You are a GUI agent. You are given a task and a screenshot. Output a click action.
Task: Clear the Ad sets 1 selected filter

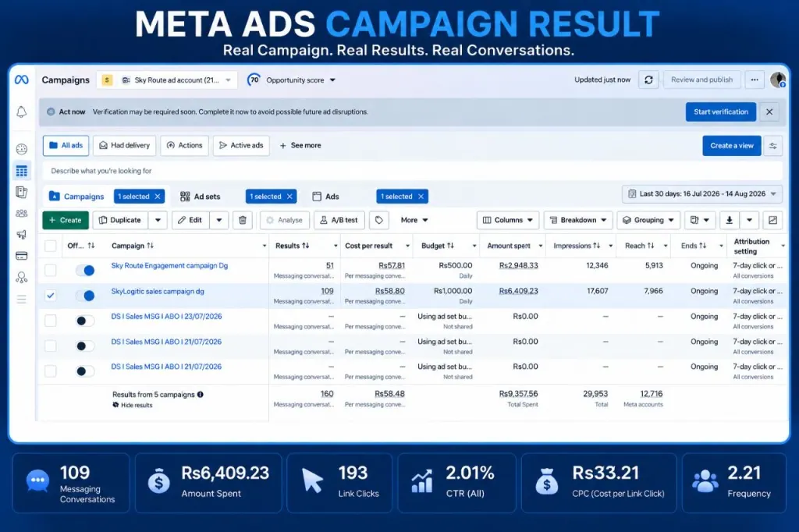pos(289,197)
